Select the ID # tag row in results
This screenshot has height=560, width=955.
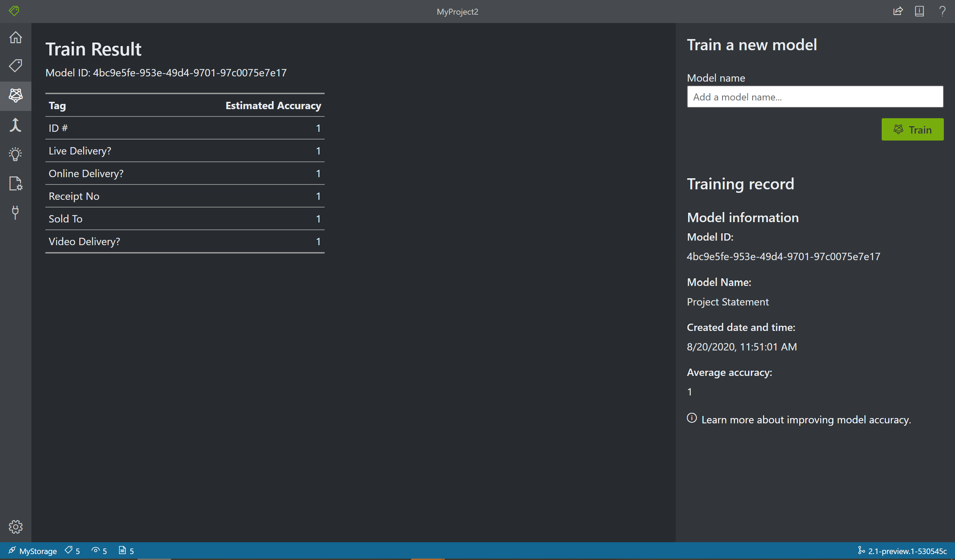[184, 128]
